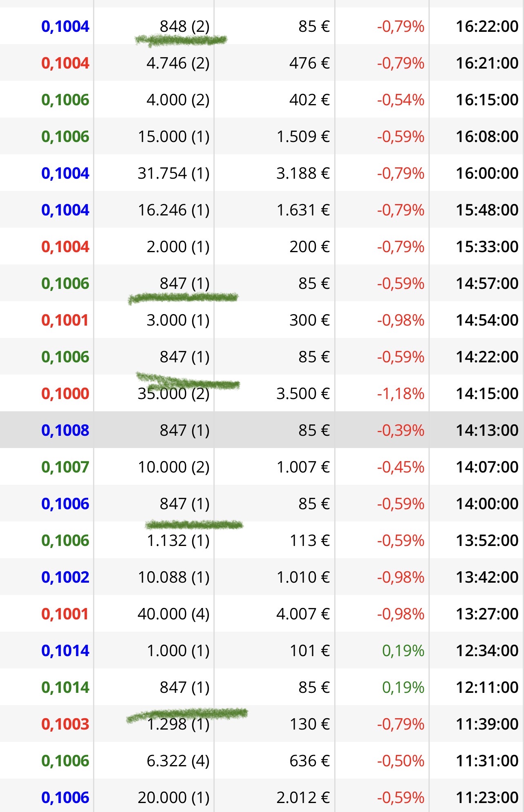Select volume 31.754 (1)
The image size is (524, 812).
point(173,173)
